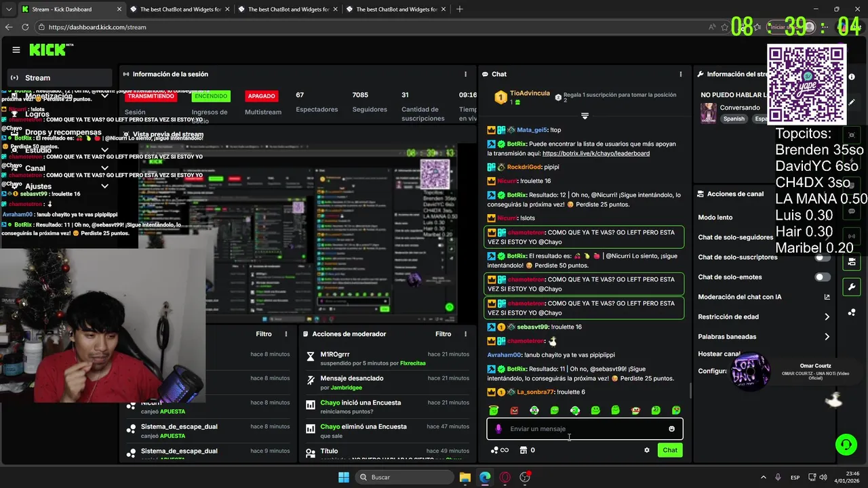Open the emoji picker in message box

(671, 428)
